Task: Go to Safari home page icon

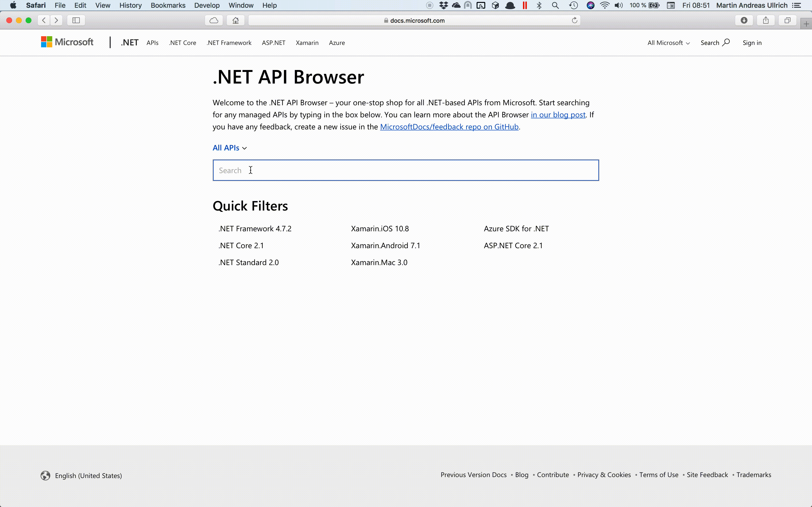Action: (236, 21)
